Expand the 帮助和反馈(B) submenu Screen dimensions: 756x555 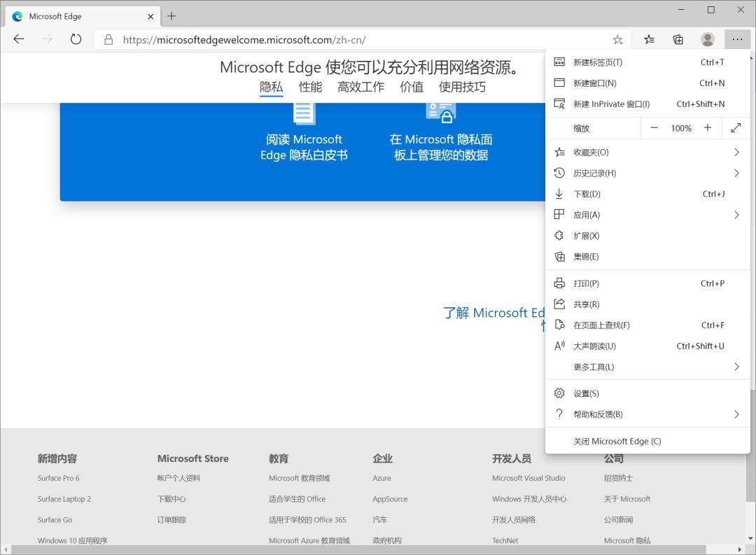click(647, 414)
